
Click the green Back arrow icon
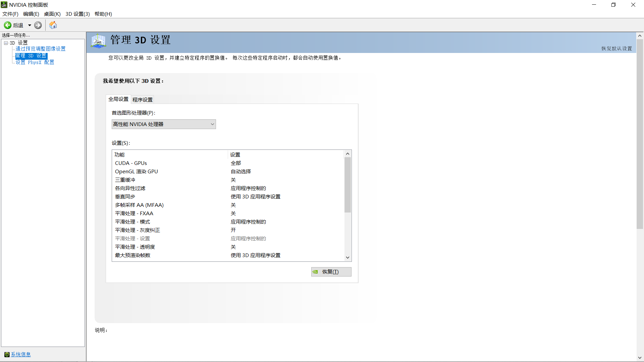(x=7, y=25)
